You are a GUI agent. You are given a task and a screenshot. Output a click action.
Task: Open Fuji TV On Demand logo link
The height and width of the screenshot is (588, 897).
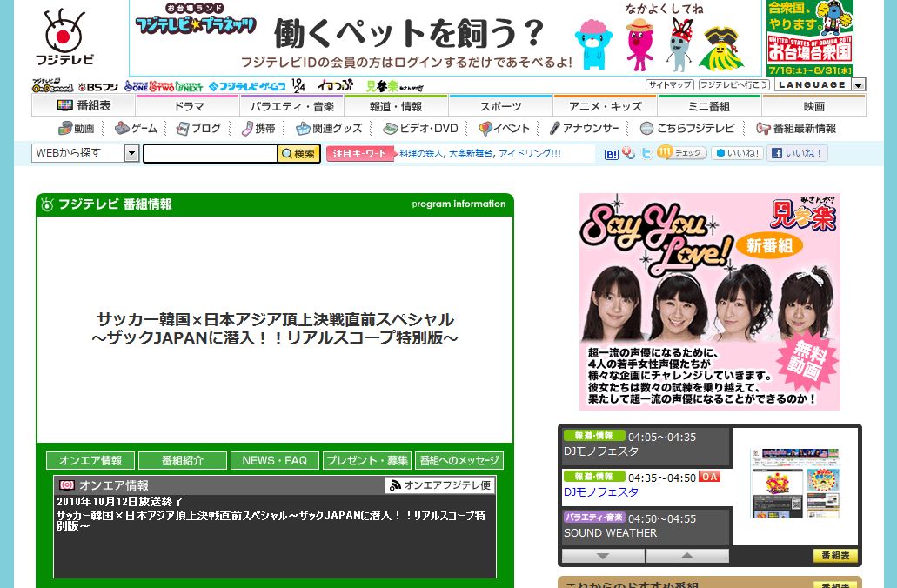click(52, 86)
